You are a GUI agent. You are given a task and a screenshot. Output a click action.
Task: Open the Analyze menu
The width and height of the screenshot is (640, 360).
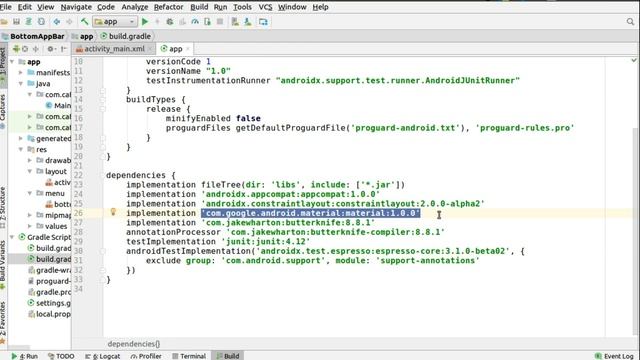[x=135, y=7]
